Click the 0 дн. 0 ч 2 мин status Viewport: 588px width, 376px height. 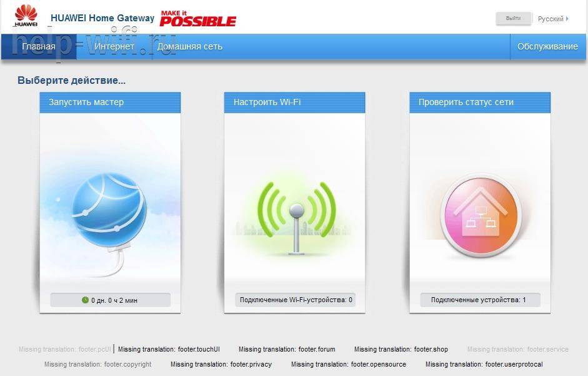[110, 300]
